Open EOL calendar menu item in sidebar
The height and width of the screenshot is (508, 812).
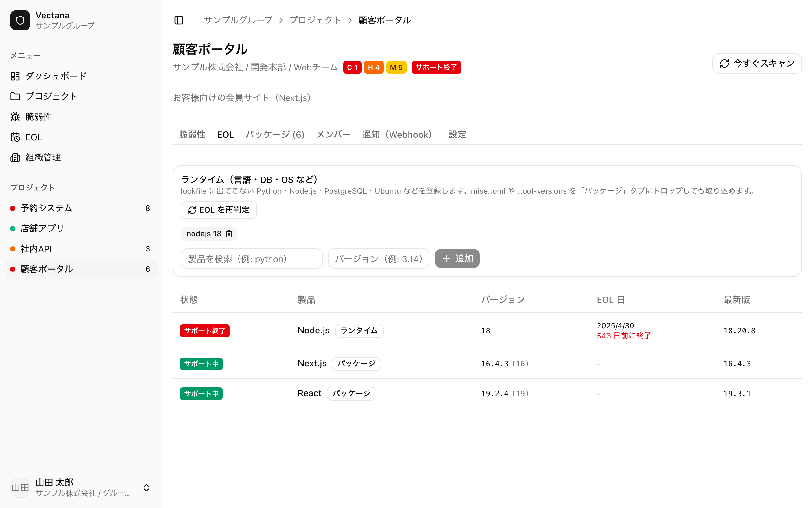(x=81, y=137)
